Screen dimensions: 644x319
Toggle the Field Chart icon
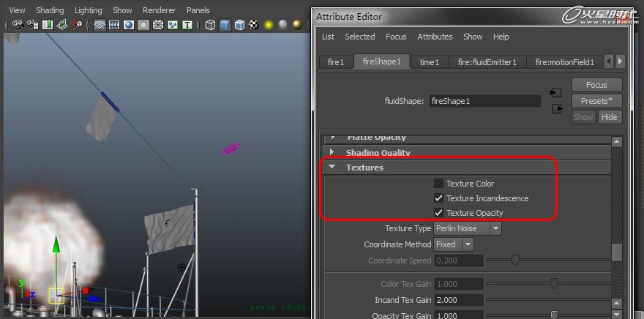(x=158, y=26)
